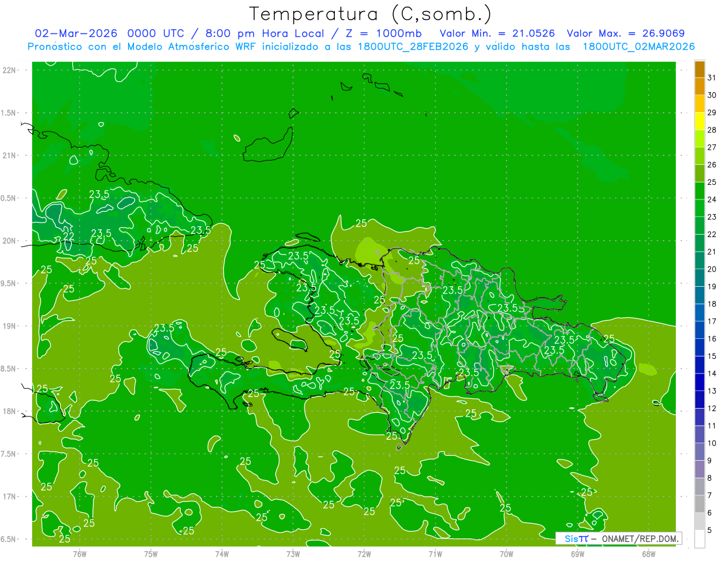728x562 pixels.
Task: Click the '71W' longitude axis label
Action: [435, 554]
